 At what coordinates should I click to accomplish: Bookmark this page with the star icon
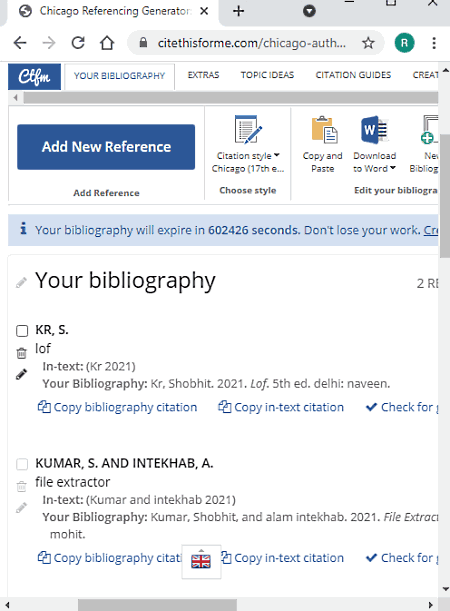[368, 43]
